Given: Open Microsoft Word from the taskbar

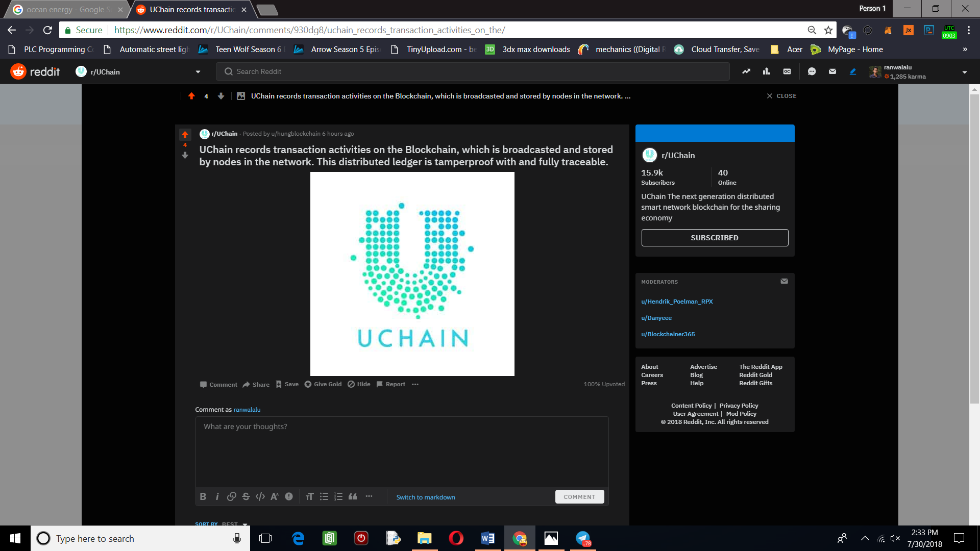Looking at the screenshot, I should click(487, 538).
